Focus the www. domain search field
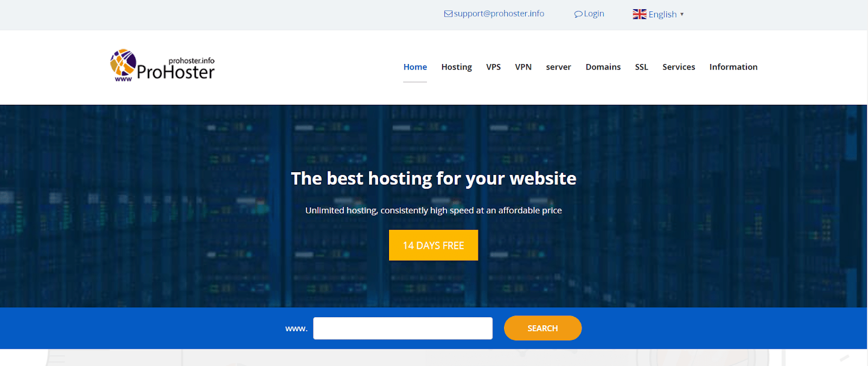 point(403,329)
